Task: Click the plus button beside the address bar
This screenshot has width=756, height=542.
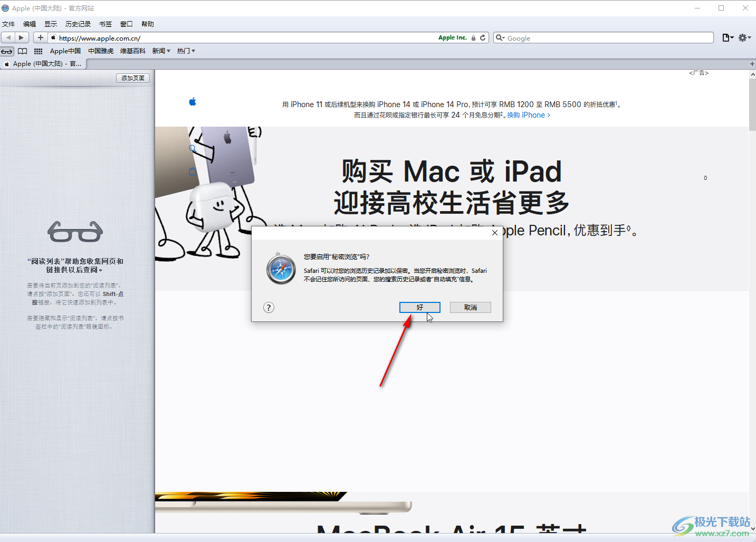Action: 40,37
